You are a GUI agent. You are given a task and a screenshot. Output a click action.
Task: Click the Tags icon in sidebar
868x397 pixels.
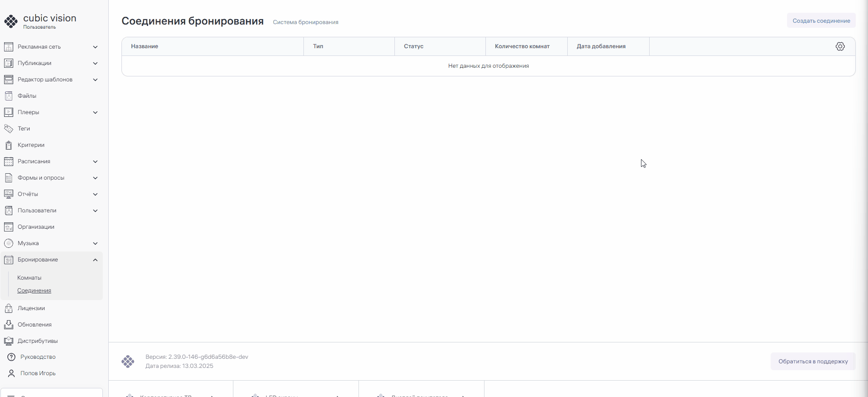pyautogui.click(x=9, y=129)
